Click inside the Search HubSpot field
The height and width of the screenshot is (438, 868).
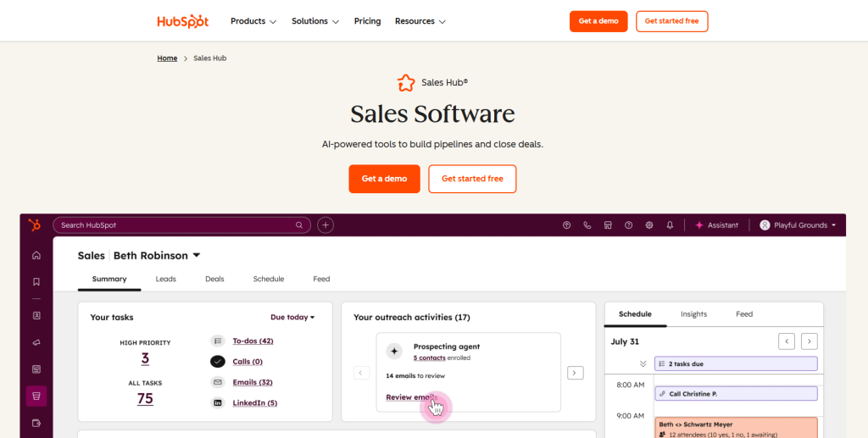[x=181, y=225]
